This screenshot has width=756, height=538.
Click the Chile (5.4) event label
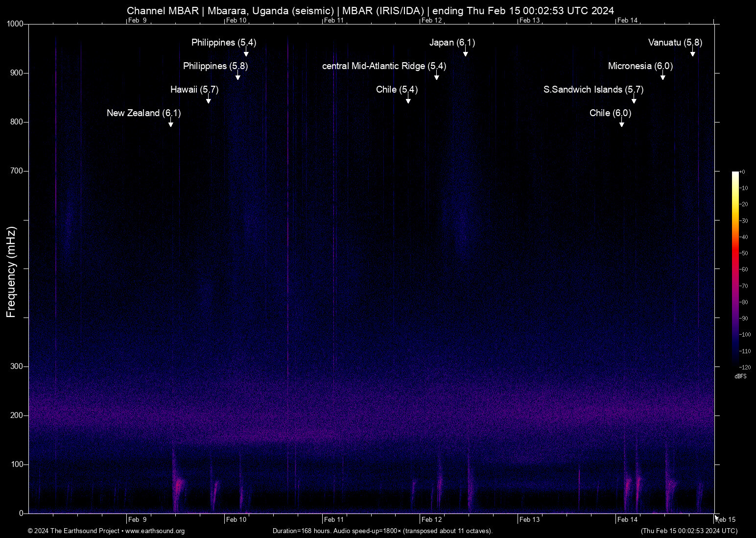pyautogui.click(x=396, y=90)
